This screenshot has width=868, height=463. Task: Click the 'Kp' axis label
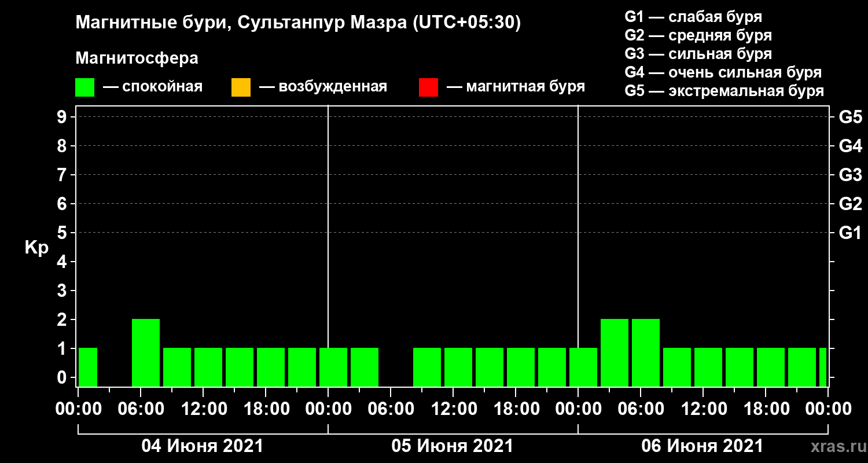point(36,248)
